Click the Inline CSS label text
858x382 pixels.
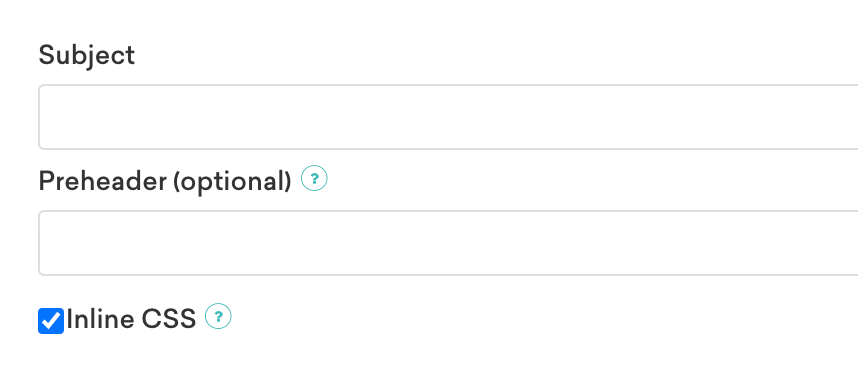click(x=131, y=319)
